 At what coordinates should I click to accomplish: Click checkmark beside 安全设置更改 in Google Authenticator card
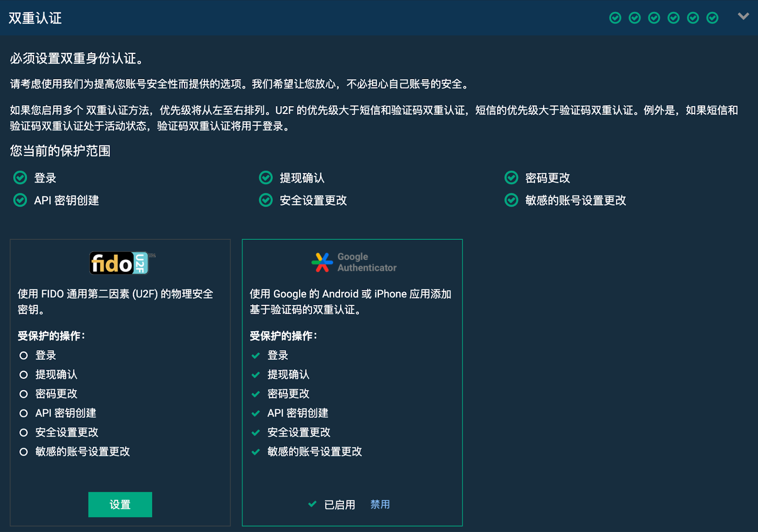[256, 433]
